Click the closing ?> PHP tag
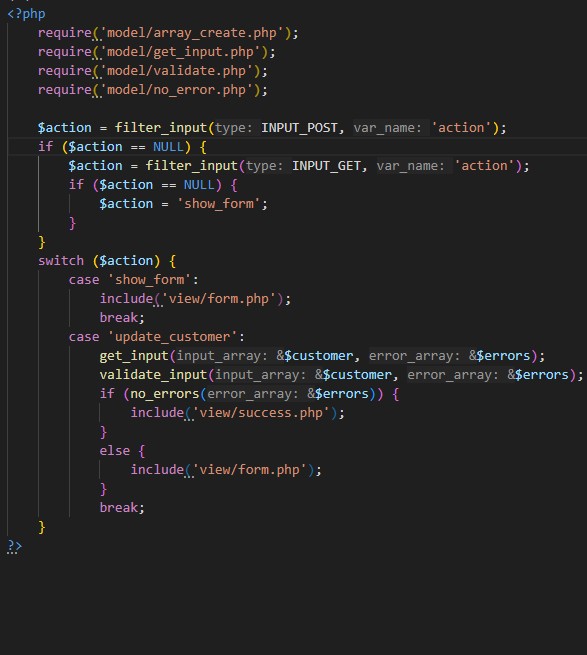The height and width of the screenshot is (655, 587). tap(14, 546)
